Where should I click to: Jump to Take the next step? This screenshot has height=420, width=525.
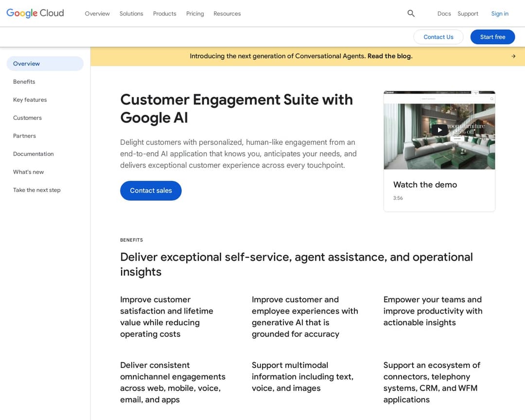37,190
